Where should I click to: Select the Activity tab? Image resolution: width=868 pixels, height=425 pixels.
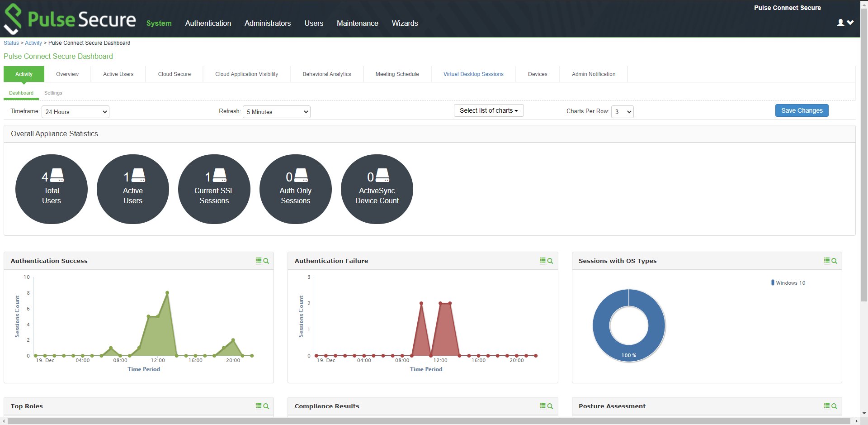point(24,74)
